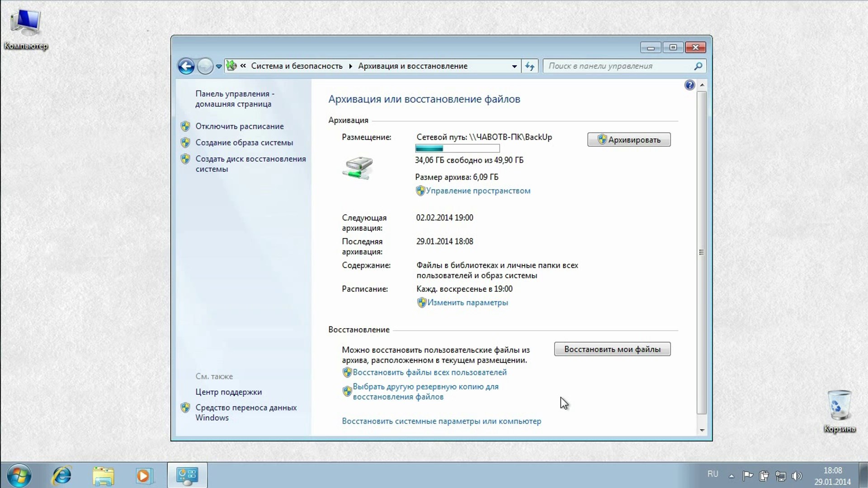Open 'Управление пространством' link

tap(478, 191)
